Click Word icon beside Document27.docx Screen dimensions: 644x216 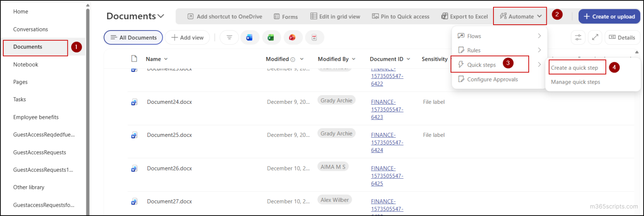(134, 201)
